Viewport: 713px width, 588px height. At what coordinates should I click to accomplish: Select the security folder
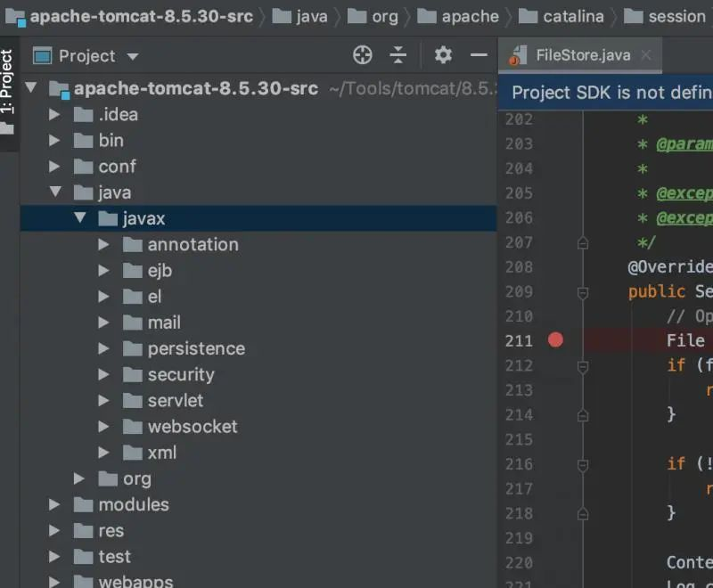(x=168, y=375)
